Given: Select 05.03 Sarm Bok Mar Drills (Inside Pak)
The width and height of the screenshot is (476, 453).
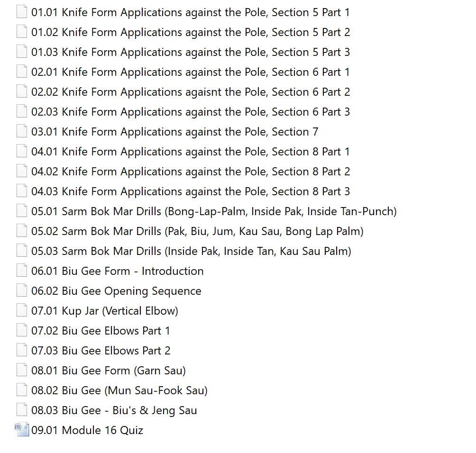Looking at the screenshot, I should (191, 251).
